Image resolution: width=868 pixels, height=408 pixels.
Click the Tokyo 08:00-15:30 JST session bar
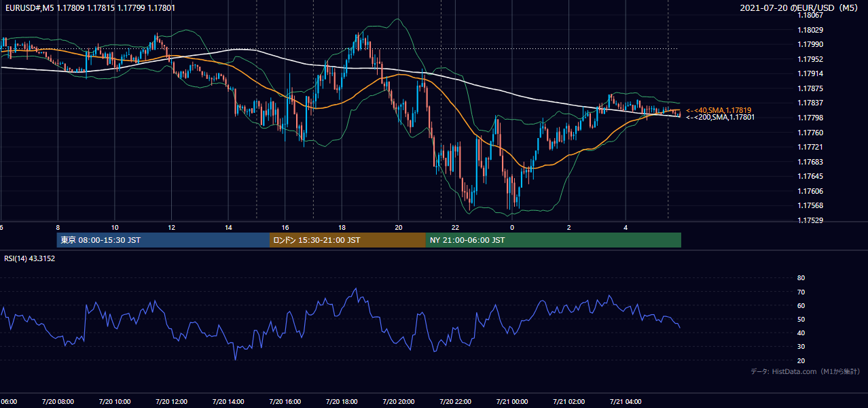click(163, 240)
